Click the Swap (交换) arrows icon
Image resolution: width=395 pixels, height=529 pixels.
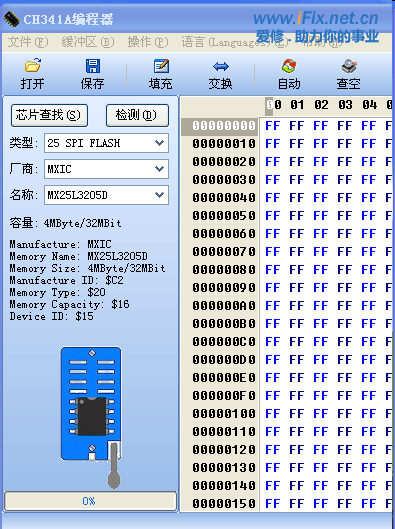[x=221, y=66]
